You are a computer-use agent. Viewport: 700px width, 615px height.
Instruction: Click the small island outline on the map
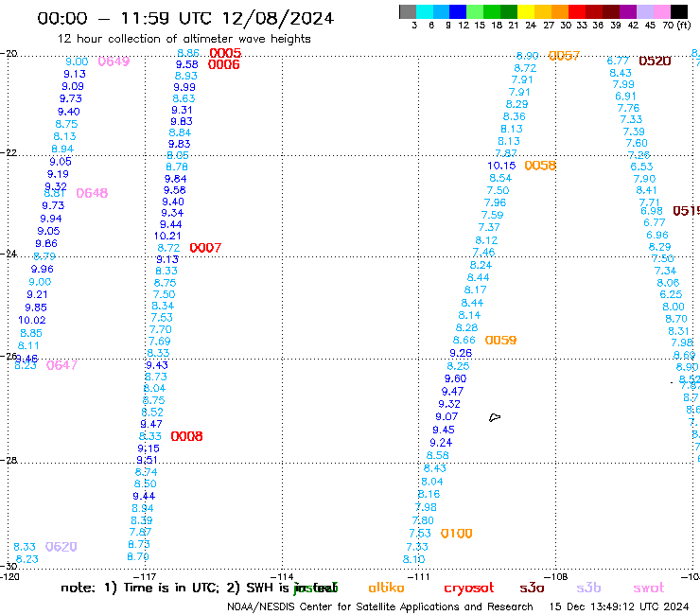click(x=495, y=417)
